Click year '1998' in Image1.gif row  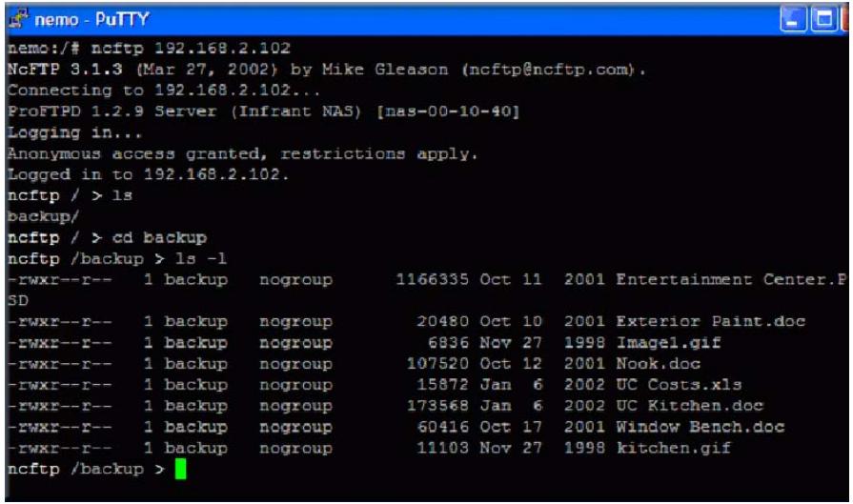[584, 343]
